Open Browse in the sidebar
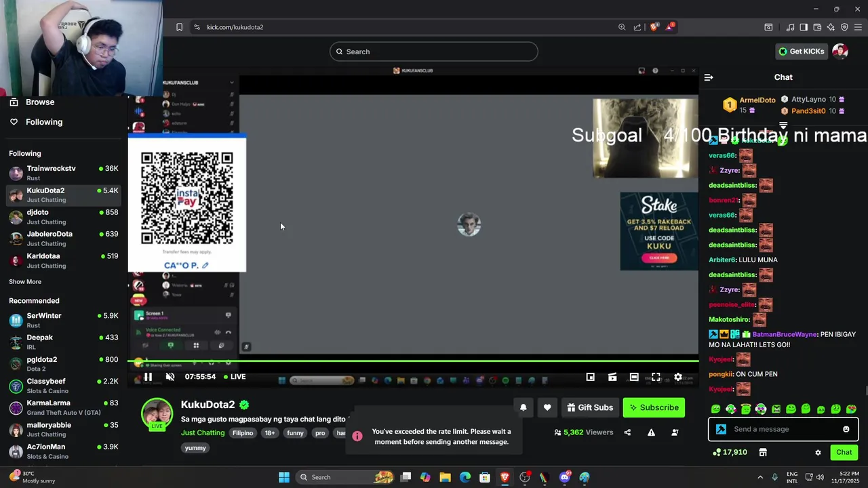This screenshot has height=488, width=868. tap(40, 102)
